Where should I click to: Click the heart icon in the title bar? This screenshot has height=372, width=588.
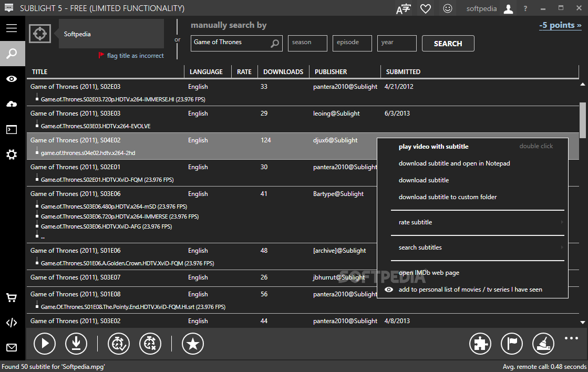pos(426,8)
